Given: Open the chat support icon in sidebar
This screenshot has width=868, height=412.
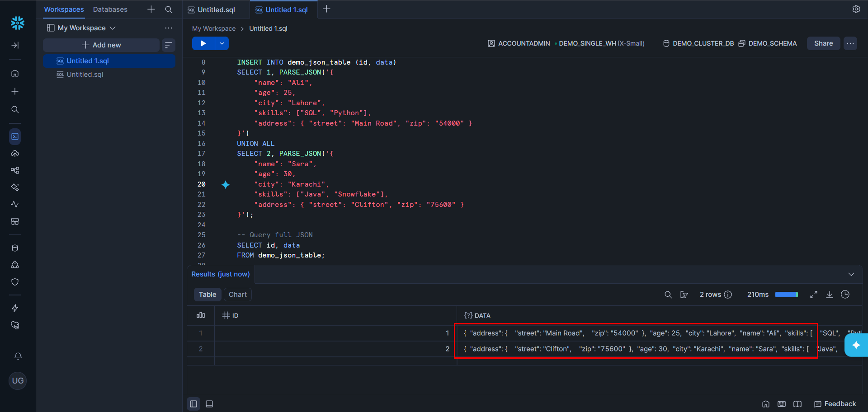Looking at the screenshot, I should [15, 325].
